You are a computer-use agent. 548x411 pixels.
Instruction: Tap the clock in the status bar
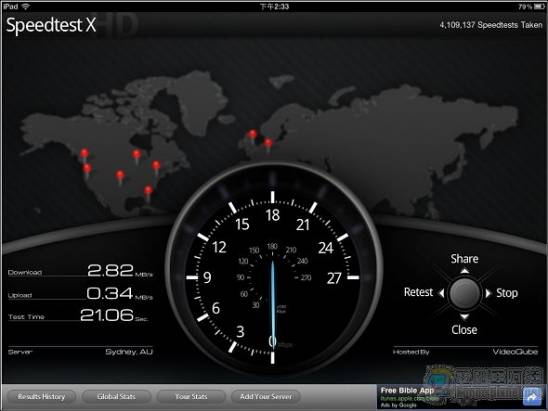275,6
